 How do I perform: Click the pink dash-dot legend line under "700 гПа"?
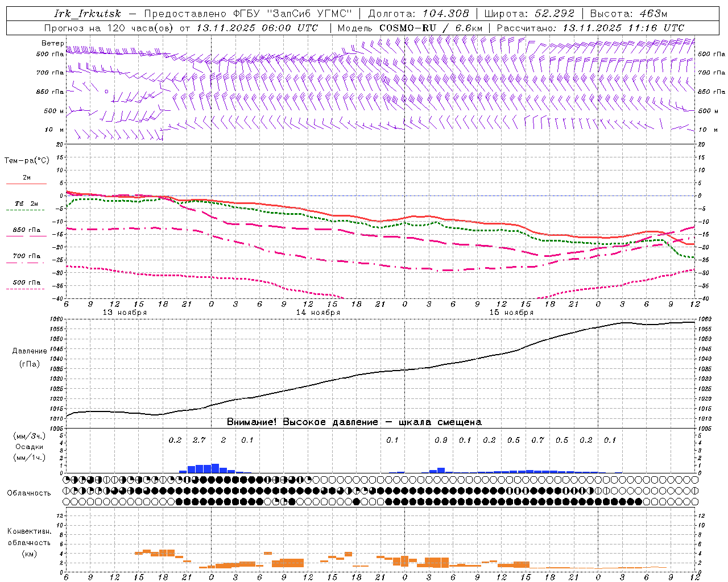pyautogui.click(x=25, y=263)
